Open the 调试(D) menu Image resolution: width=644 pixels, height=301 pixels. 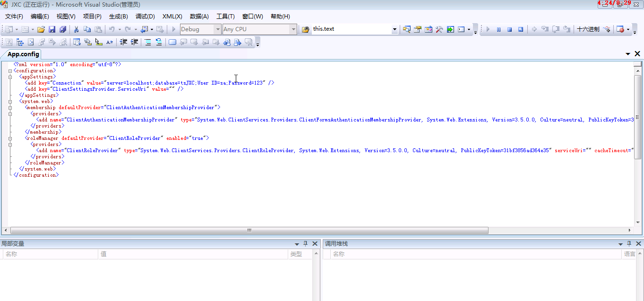145,17
